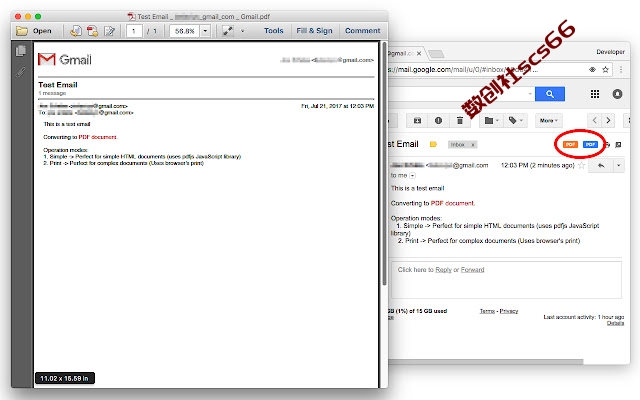Open Google account notifications icon
This screenshot has height=400, width=640.
[x=617, y=94]
